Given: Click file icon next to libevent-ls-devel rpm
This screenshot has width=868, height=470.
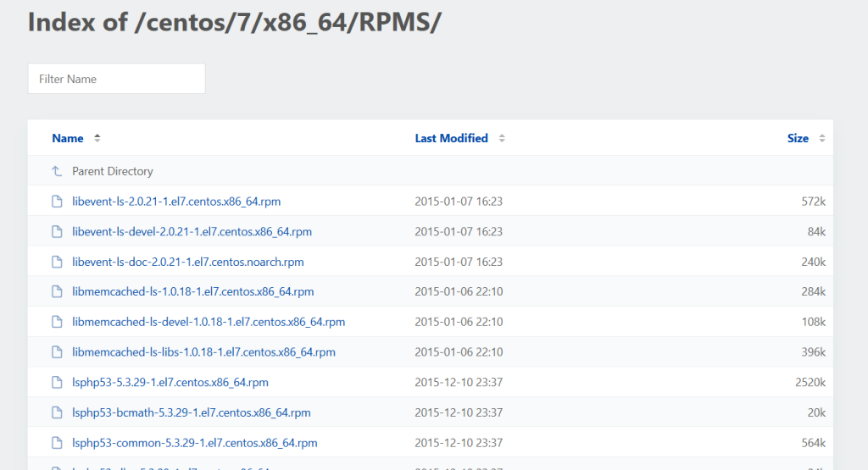Looking at the screenshot, I should tap(57, 231).
